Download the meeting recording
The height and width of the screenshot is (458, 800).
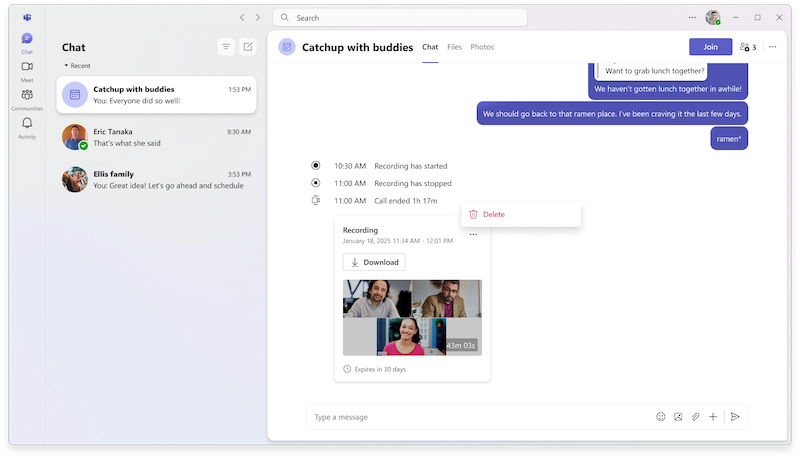374,262
